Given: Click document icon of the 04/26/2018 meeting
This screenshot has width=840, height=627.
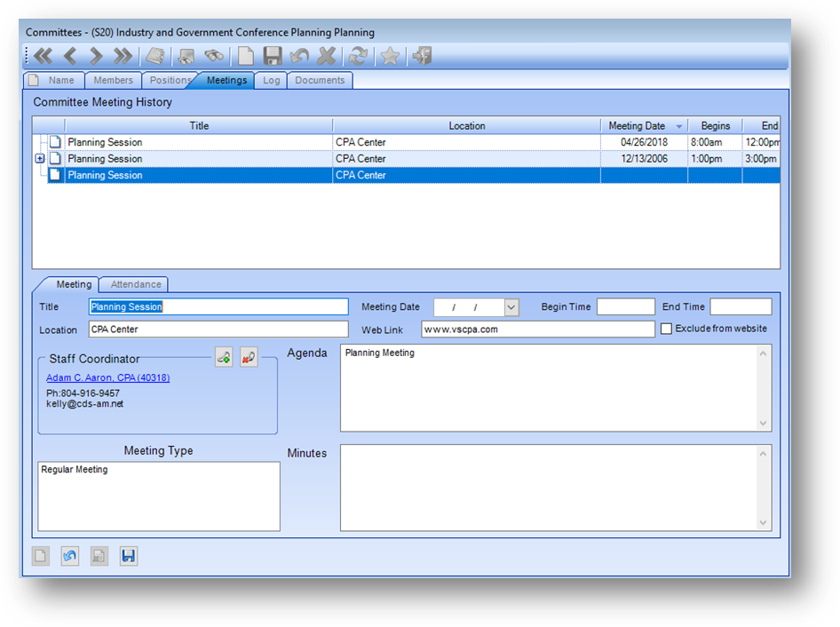Looking at the screenshot, I should [x=55, y=142].
